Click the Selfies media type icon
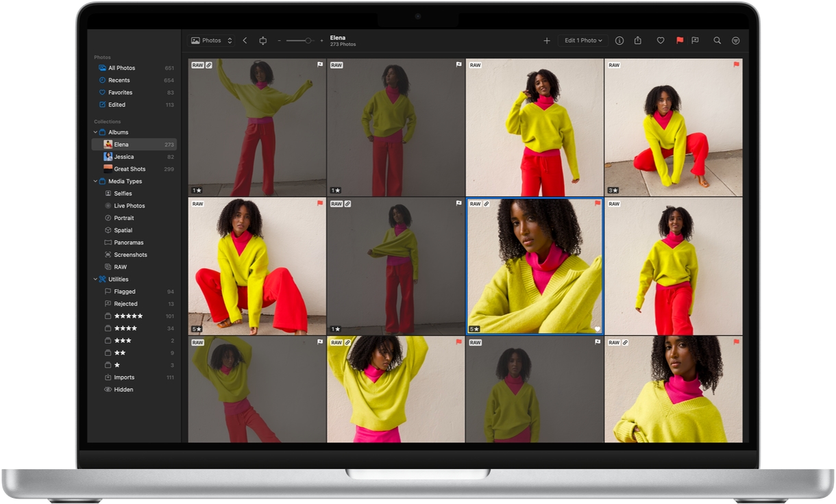The width and height of the screenshot is (836, 504). click(108, 194)
